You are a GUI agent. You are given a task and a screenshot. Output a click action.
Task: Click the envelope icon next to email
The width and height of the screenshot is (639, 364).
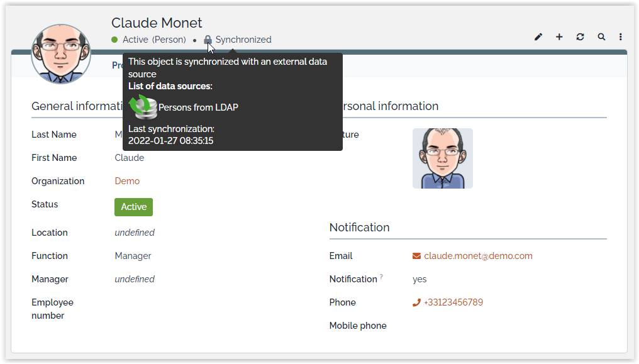point(416,256)
